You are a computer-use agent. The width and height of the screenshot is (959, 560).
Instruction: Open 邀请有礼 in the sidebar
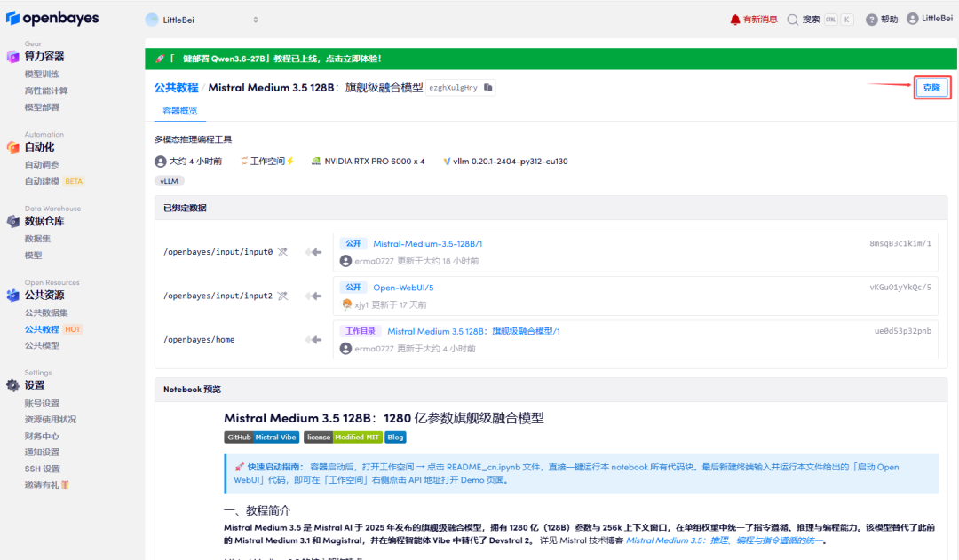tap(46, 485)
